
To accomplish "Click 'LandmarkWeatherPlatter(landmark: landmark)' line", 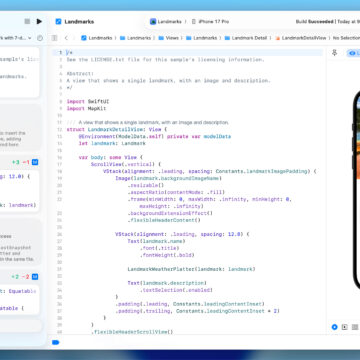I will tap(191, 269).
